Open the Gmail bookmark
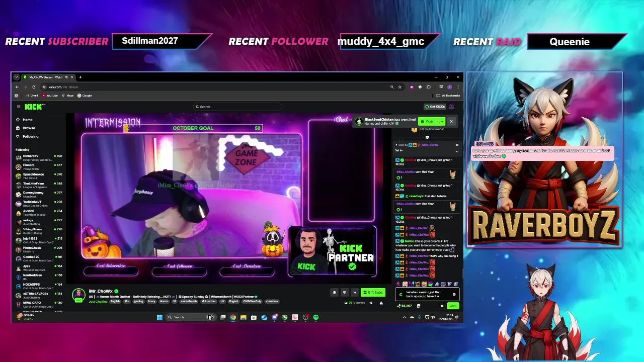This screenshot has height=362, width=644. point(32,96)
